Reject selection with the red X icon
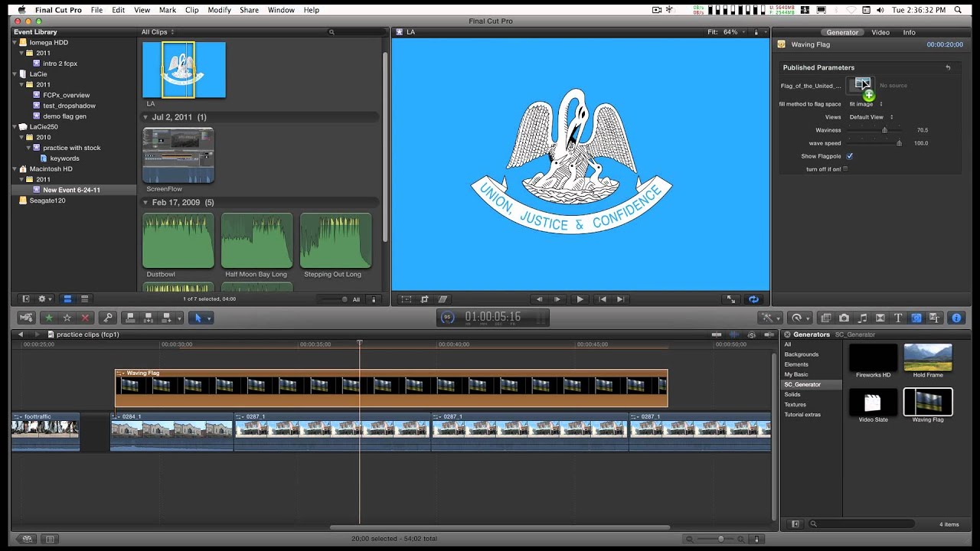980x551 pixels. (x=85, y=318)
